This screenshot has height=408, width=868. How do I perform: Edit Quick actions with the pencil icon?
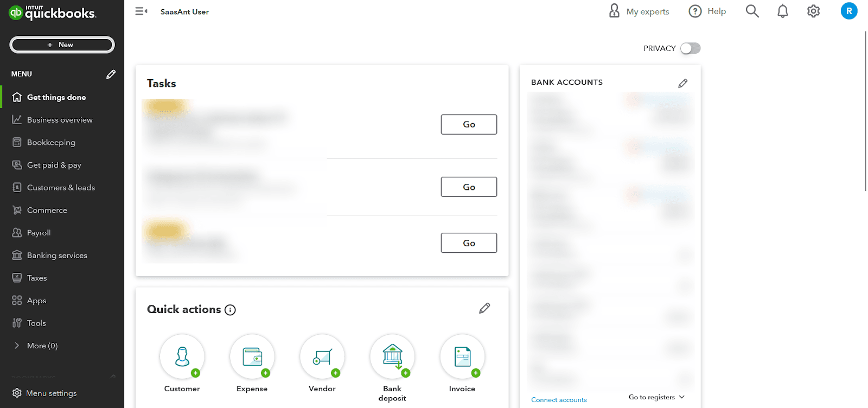[x=484, y=308]
